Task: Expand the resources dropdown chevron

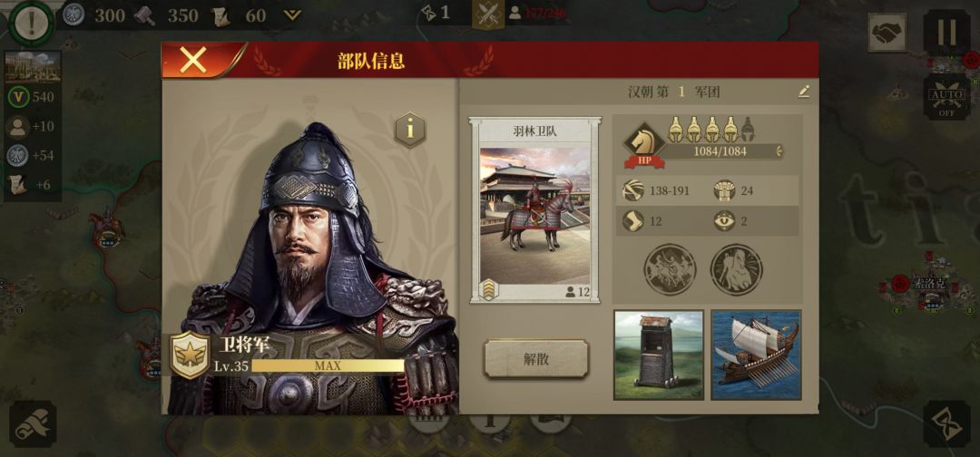Action: coord(292,15)
